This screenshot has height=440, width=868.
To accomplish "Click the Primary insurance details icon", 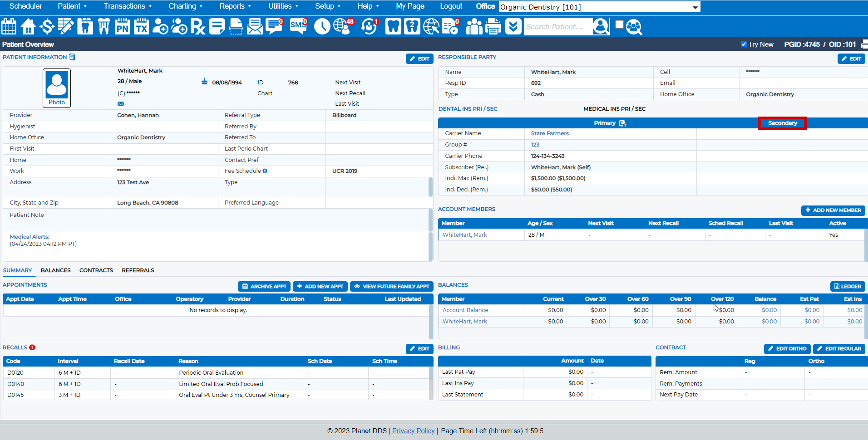I will tap(622, 123).
